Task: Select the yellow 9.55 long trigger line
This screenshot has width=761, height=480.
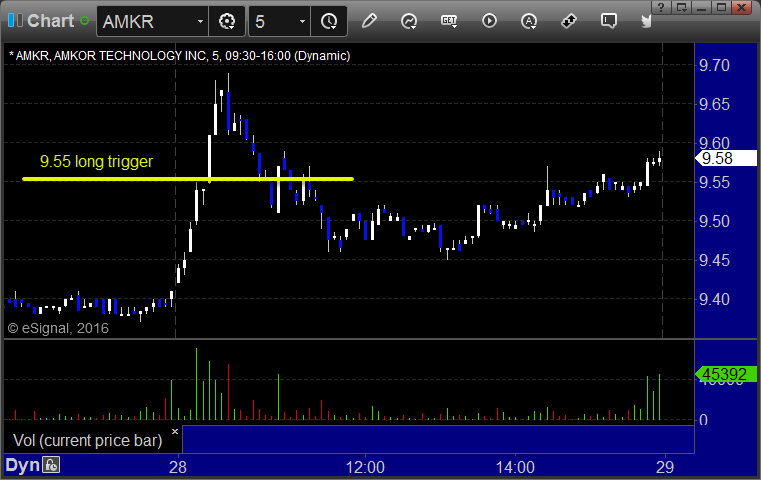Action: pyautogui.click(x=188, y=179)
